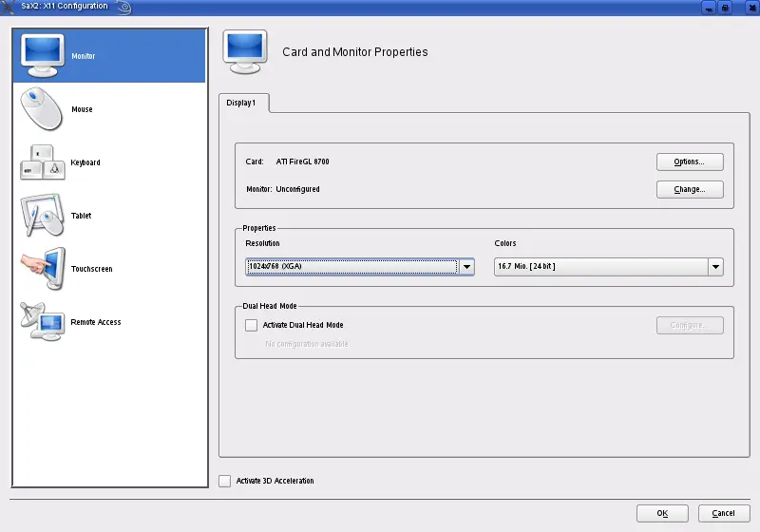Open the Remote Access satellite icon
This screenshot has height=532, width=760.
click(42, 322)
